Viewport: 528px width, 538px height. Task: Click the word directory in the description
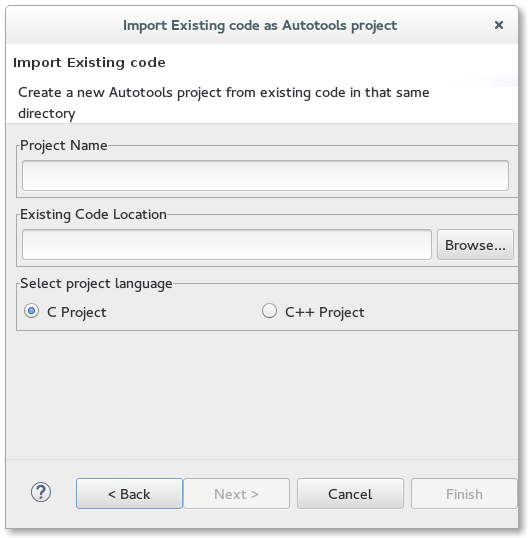[47, 114]
